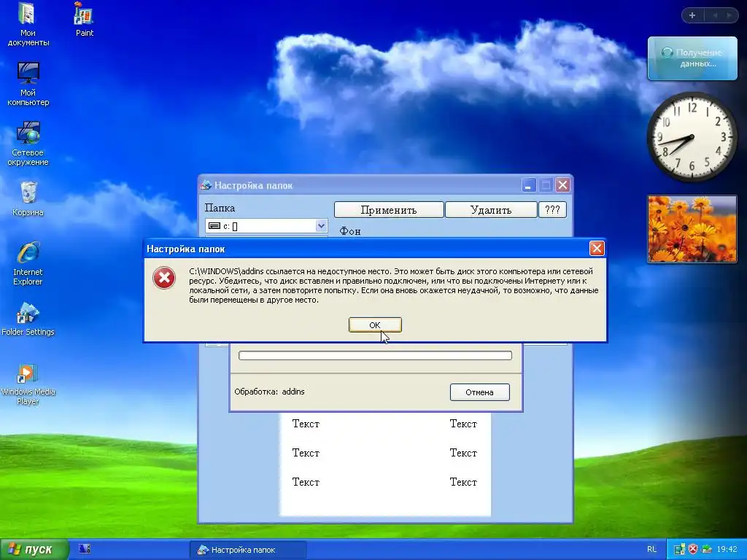Click the ??? help button
This screenshot has width=747, height=560.
point(552,209)
